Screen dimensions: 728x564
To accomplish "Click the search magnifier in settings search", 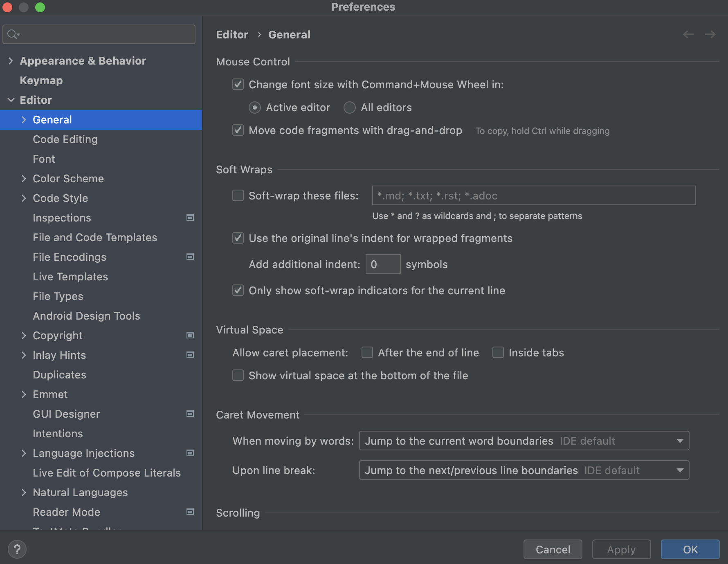I will pyautogui.click(x=12, y=34).
